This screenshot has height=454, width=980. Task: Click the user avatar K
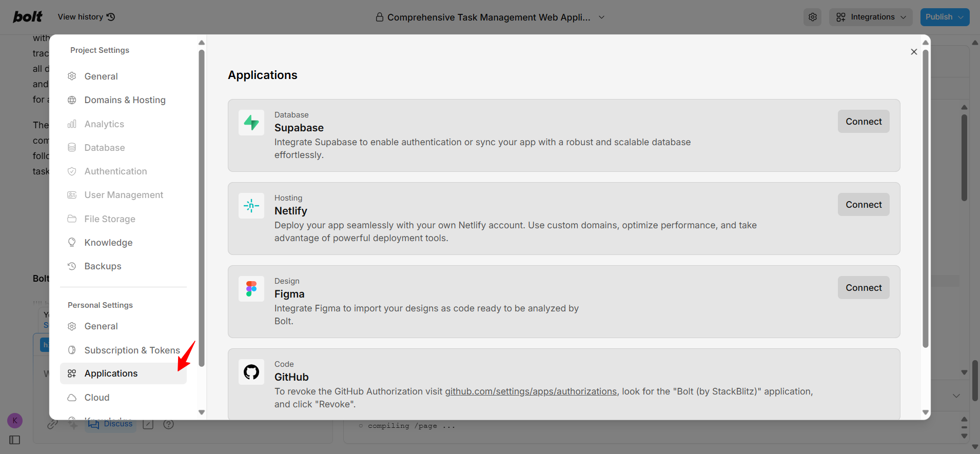15,421
